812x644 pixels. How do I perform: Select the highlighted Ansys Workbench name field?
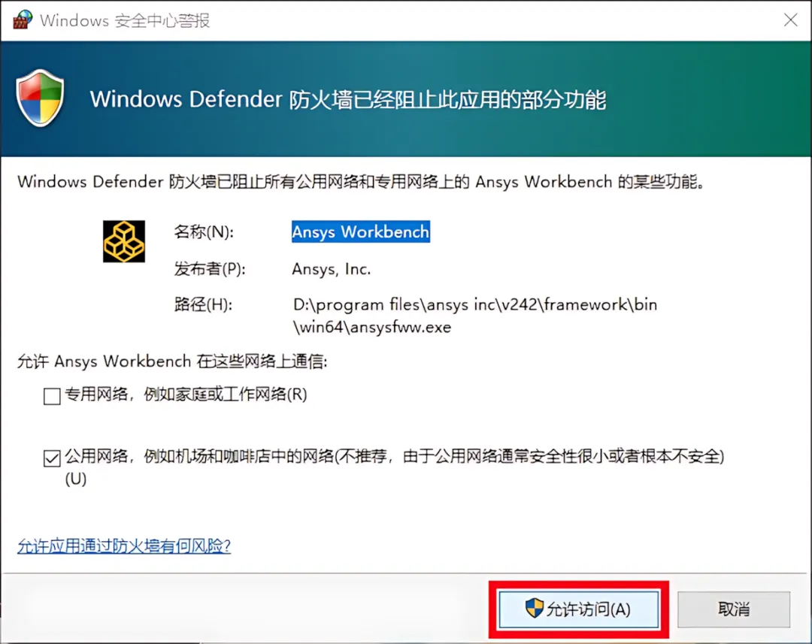[x=360, y=231]
